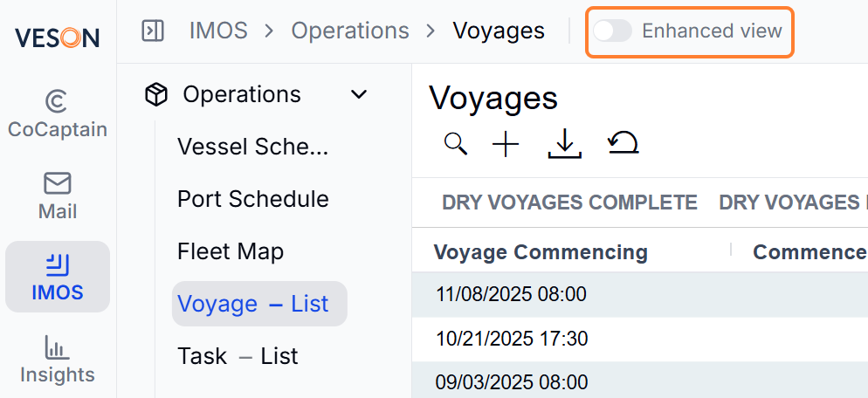The image size is (868, 398).
Task: Add a new voyage with plus icon
Action: click(506, 145)
